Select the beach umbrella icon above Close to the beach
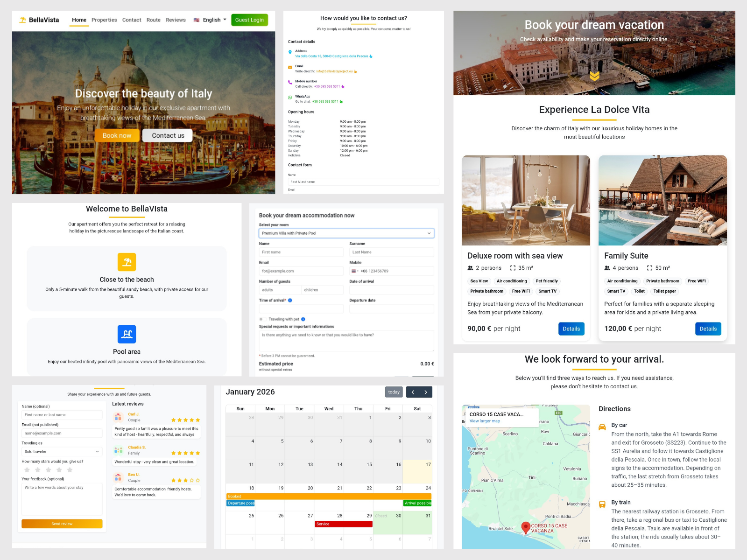Screen dimensions: 747x560 pos(127,262)
